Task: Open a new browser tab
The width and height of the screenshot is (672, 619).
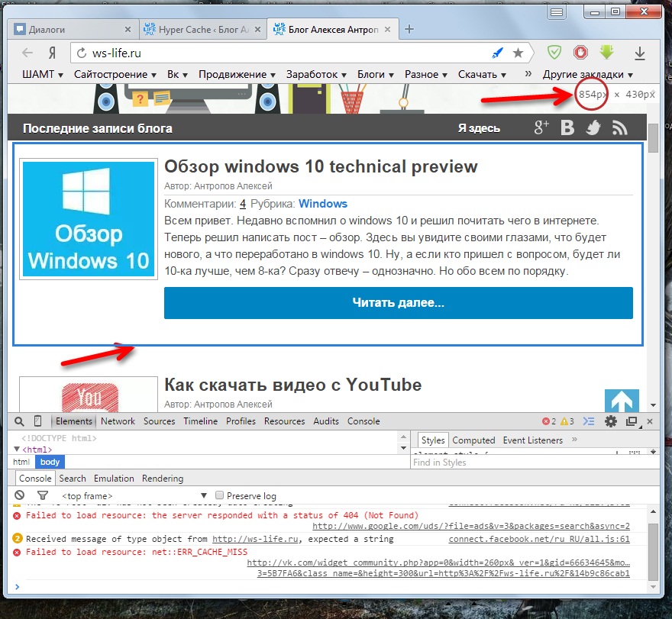Action: [409, 29]
